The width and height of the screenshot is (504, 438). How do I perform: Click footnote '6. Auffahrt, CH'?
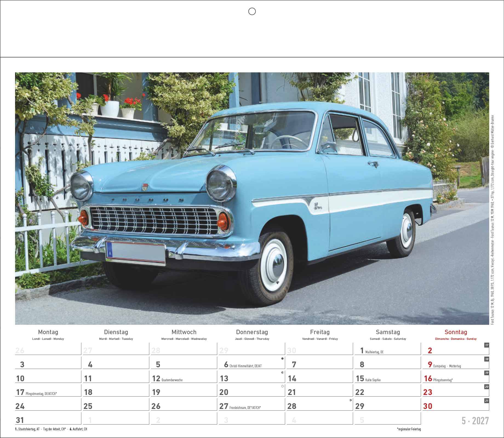78,429
